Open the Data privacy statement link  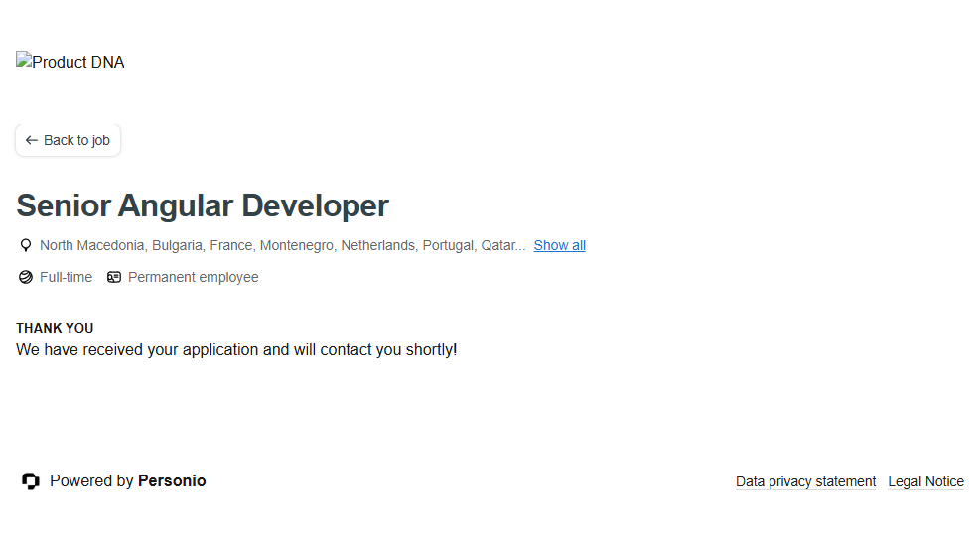pos(805,481)
